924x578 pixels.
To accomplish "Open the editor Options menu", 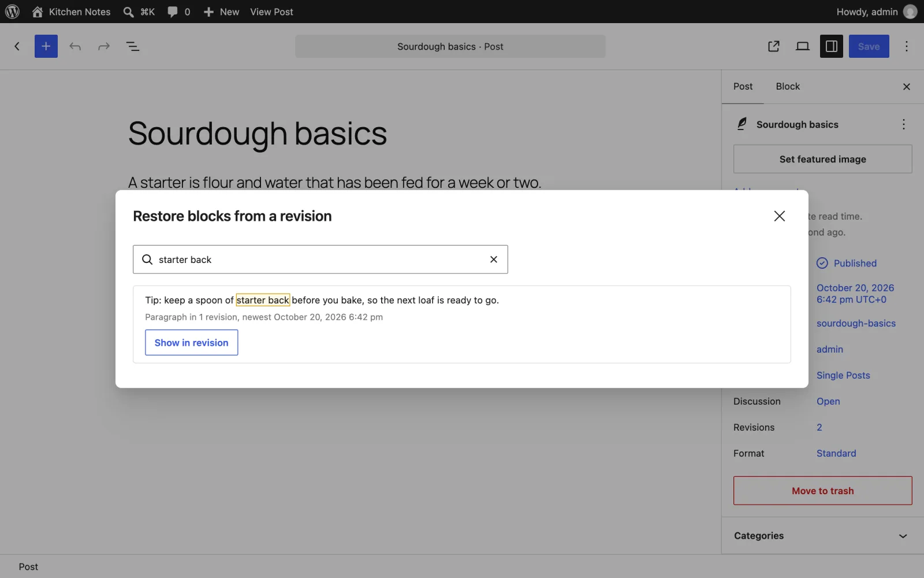I will [x=907, y=46].
